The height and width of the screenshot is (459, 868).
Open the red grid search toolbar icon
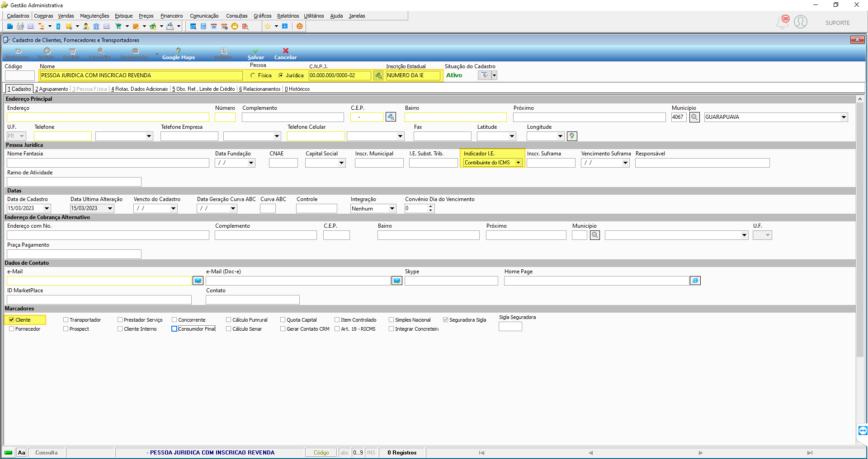coord(245,27)
